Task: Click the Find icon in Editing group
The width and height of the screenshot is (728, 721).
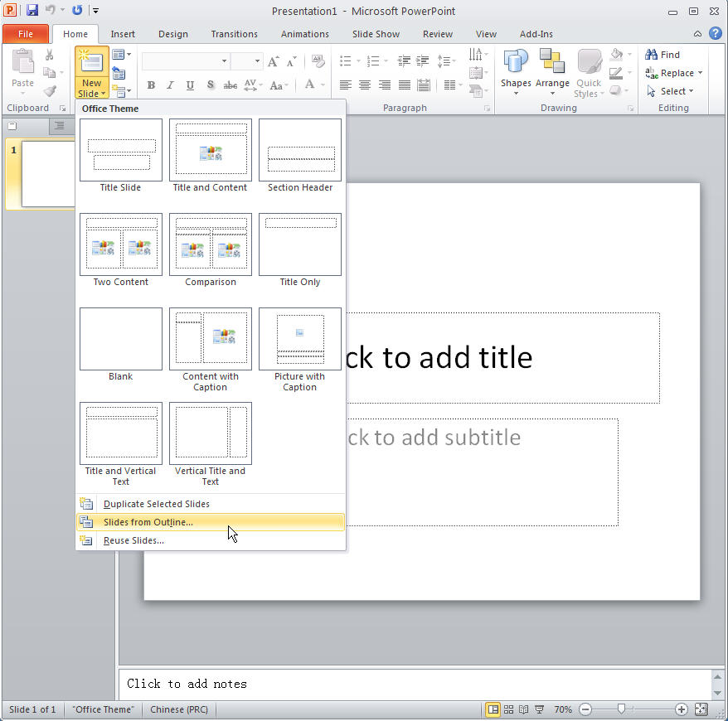Action: pos(663,54)
